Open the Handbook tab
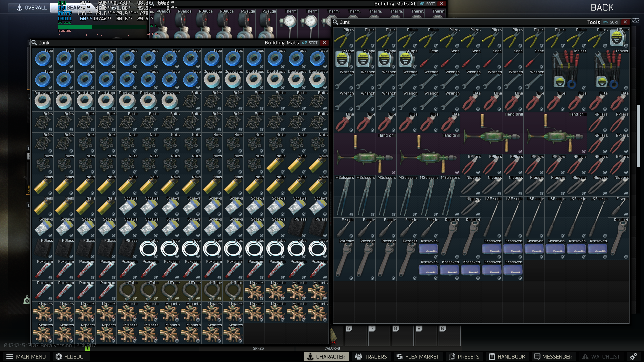The height and width of the screenshot is (362, 644). tap(507, 356)
